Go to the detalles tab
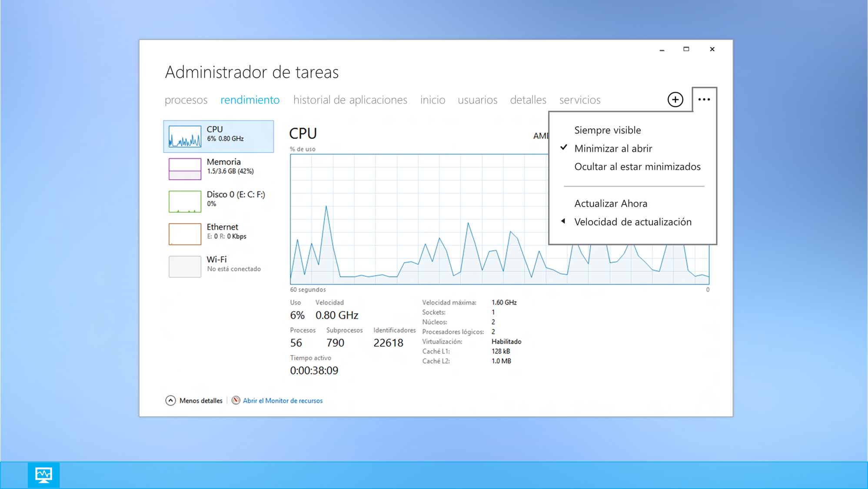The image size is (868, 489). click(528, 100)
